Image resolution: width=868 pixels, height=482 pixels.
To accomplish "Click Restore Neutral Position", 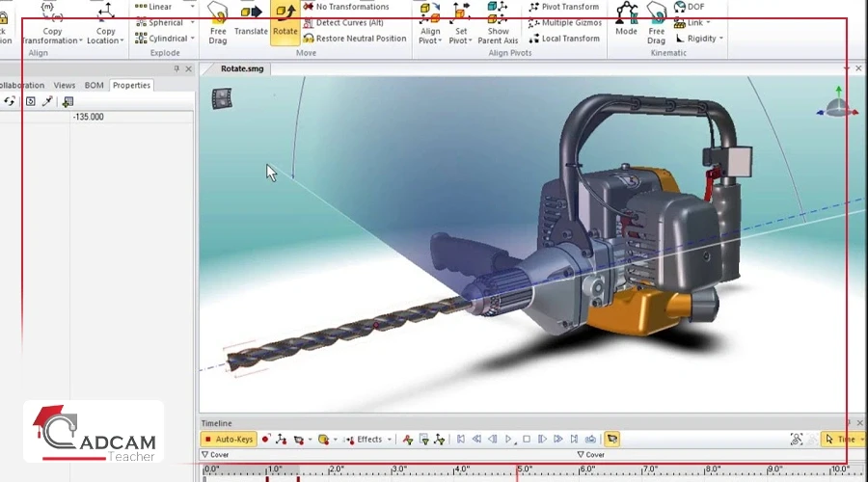I will coord(355,39).
